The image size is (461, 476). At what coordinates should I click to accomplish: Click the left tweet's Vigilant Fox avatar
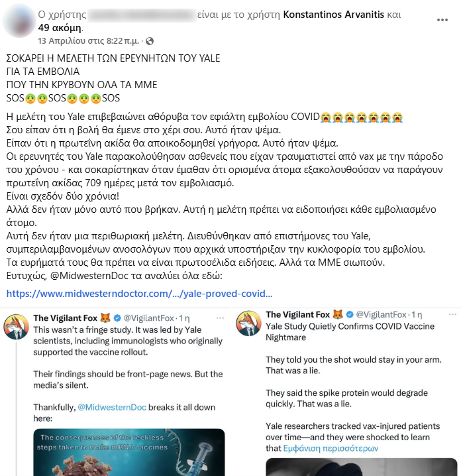tap(16, 327)
